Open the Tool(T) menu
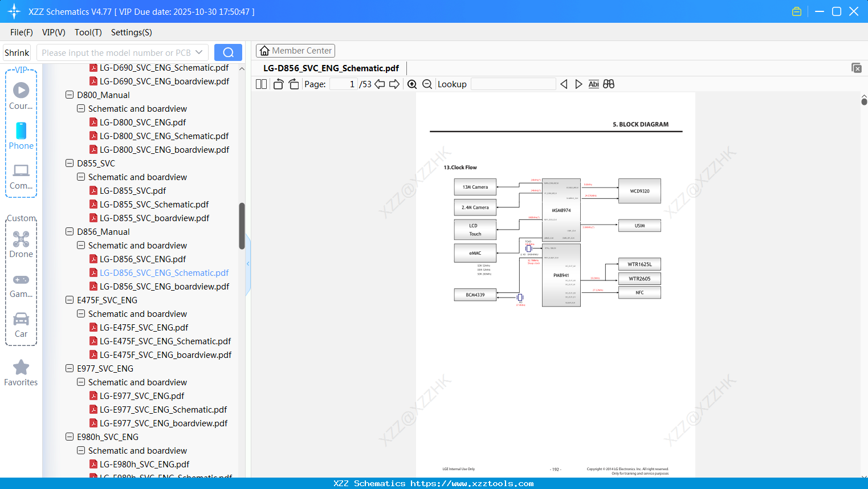This screenshot has height=489, width=868. point(88,32)
